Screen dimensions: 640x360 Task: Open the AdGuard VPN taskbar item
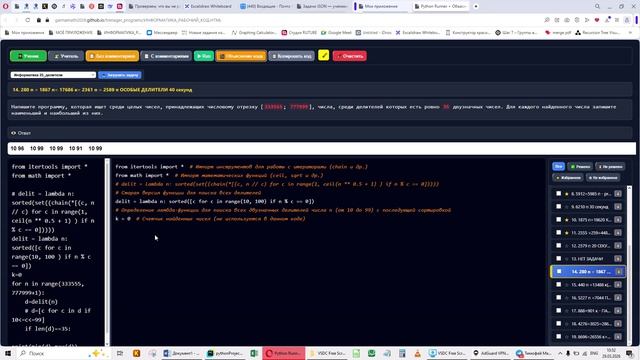491,353
